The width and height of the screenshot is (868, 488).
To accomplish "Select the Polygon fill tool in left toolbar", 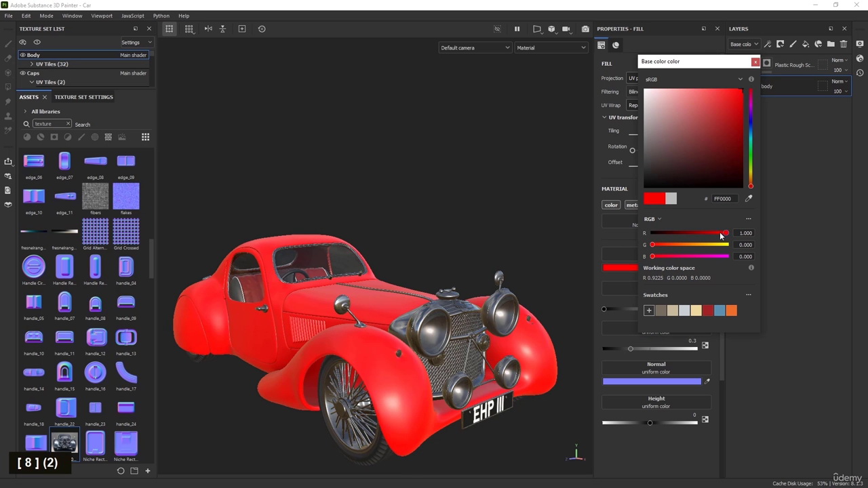I will tap(8, 87).
